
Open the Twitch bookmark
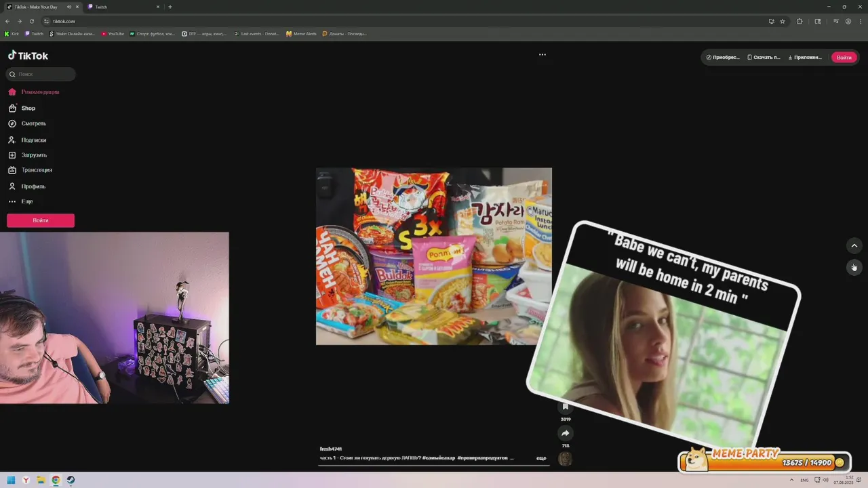click(34, 33)
